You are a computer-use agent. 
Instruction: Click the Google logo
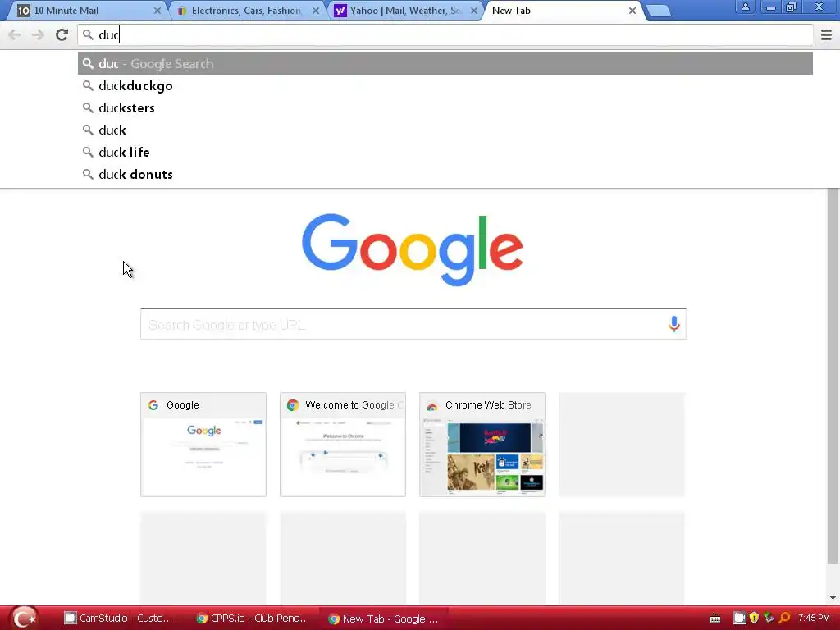(413, 249)
